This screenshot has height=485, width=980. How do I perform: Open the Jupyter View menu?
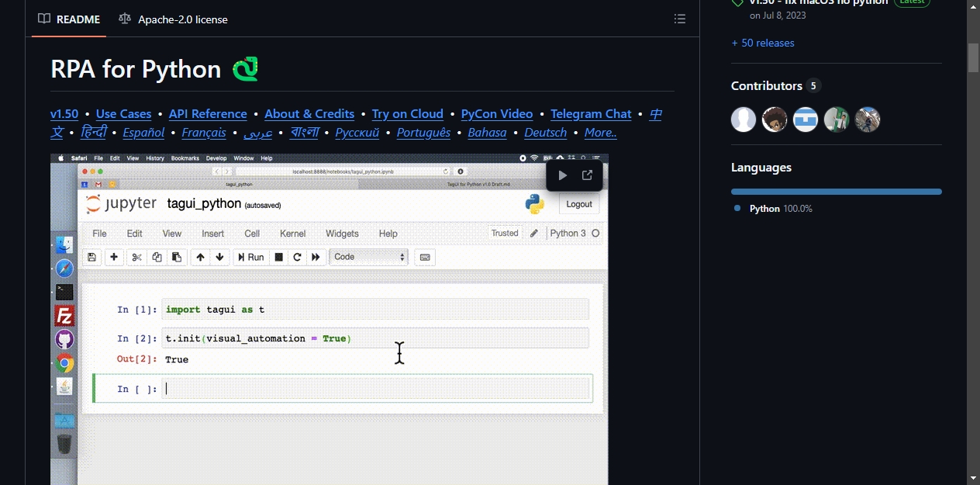pos(172,234)
